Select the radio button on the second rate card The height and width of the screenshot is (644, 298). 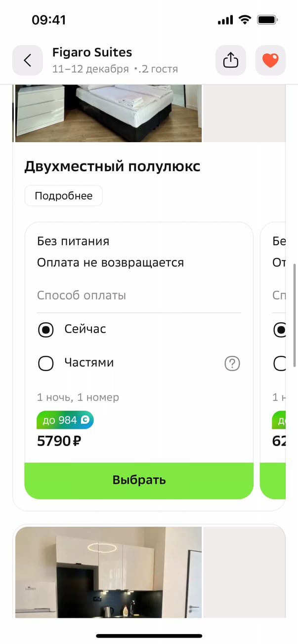point(280,330)
